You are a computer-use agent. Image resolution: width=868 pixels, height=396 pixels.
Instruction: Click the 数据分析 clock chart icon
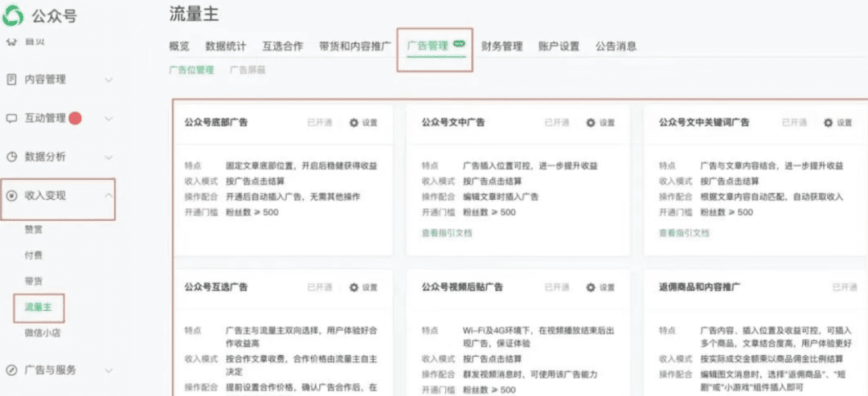[x=11, y=157]
